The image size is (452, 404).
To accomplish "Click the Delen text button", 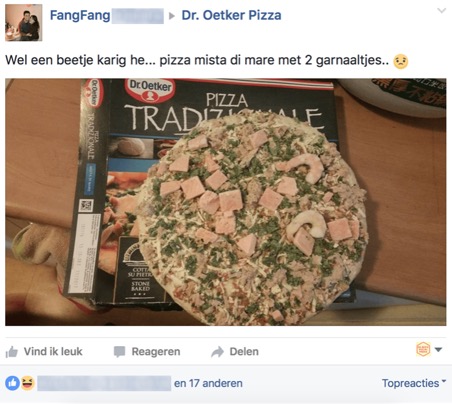I will (x=244, y=352).
